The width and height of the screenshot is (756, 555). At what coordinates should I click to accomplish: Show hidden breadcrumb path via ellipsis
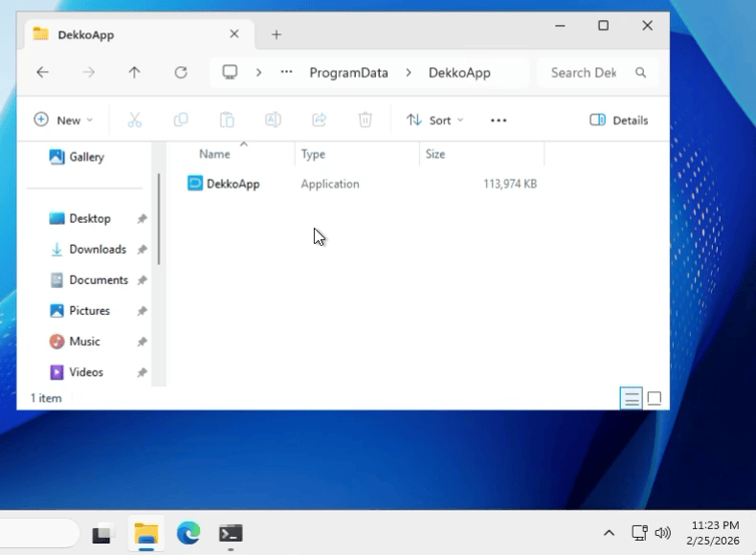(286, 72)
